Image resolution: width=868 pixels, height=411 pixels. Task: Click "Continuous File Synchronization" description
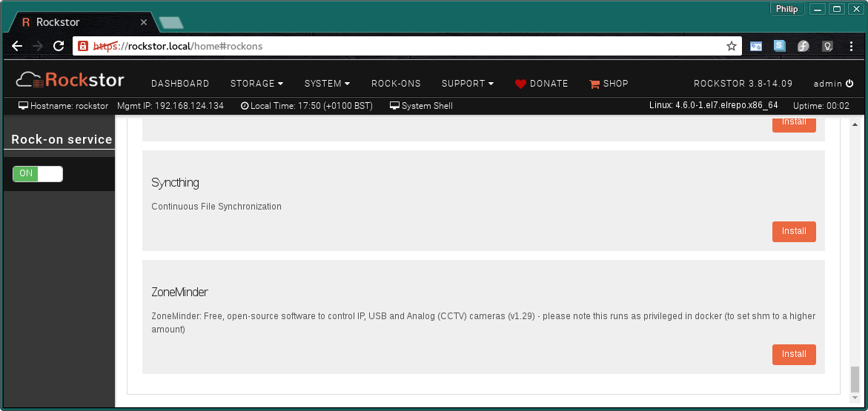(x=216, y=207)
